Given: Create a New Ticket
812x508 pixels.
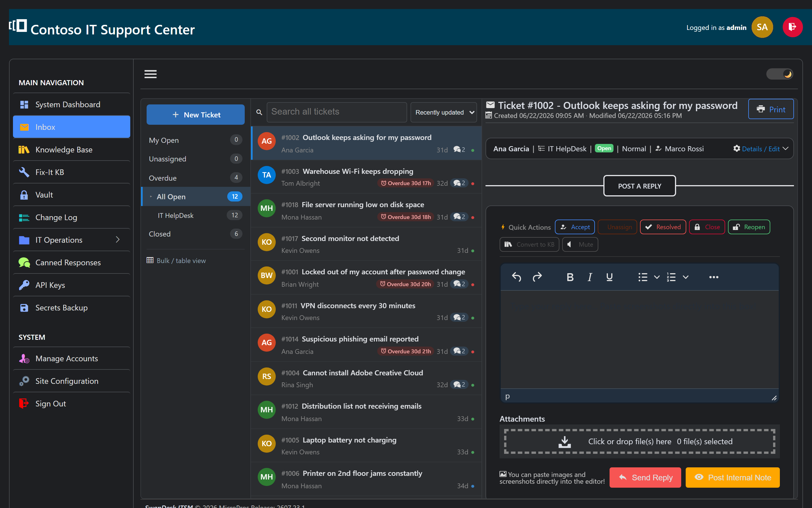Looking at the screenshot, I should click(196, 115).
